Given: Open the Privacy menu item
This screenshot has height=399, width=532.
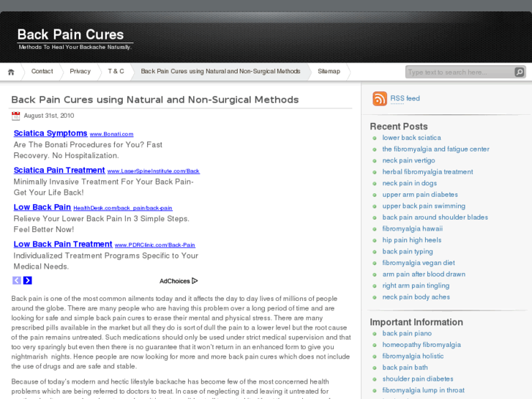Looking at the screenshot, I should 80,71.
